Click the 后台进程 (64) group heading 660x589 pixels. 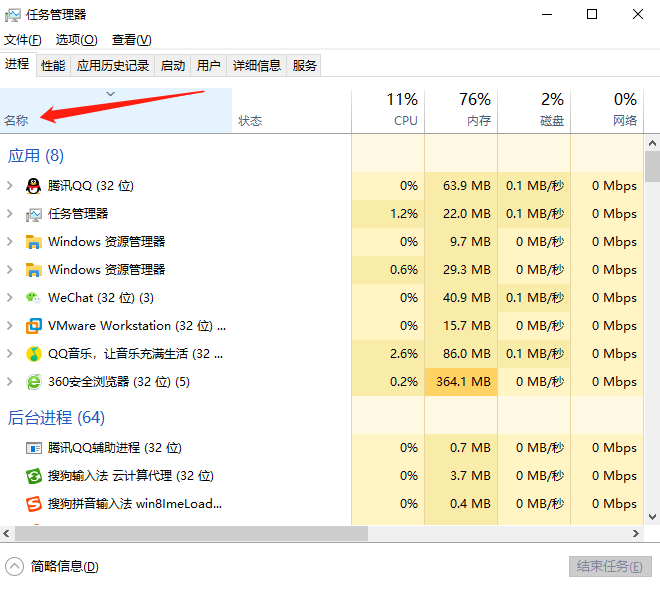[56, 418]
